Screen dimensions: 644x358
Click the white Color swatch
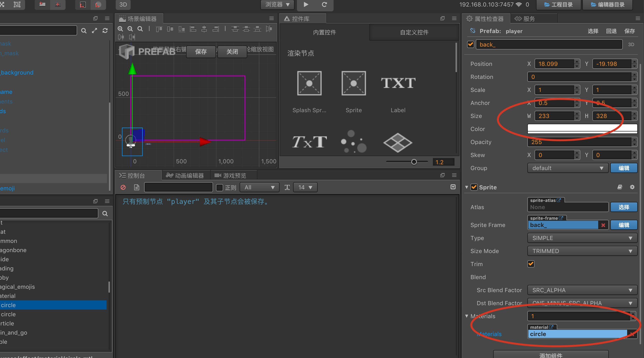point(582,128)
